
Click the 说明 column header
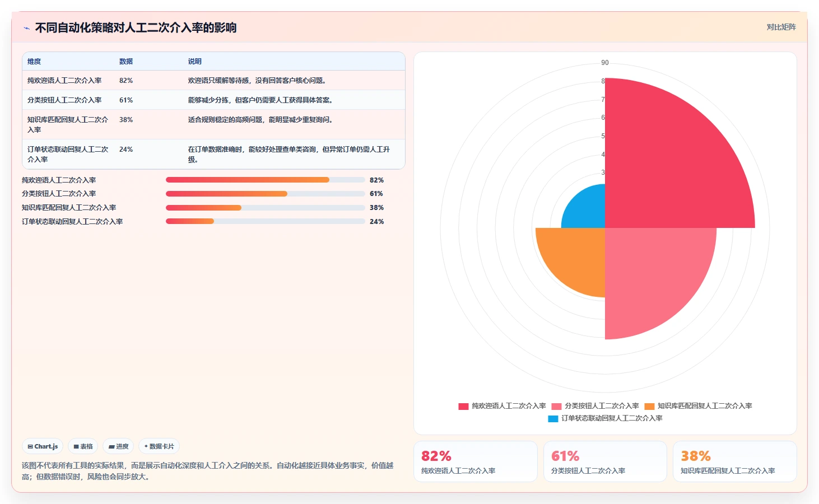(195, 62)
